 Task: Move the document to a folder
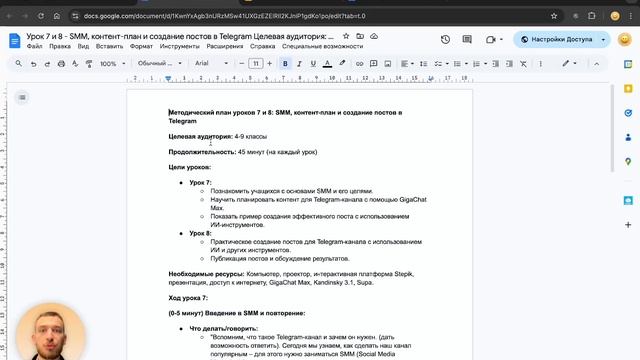coord(360,36)
